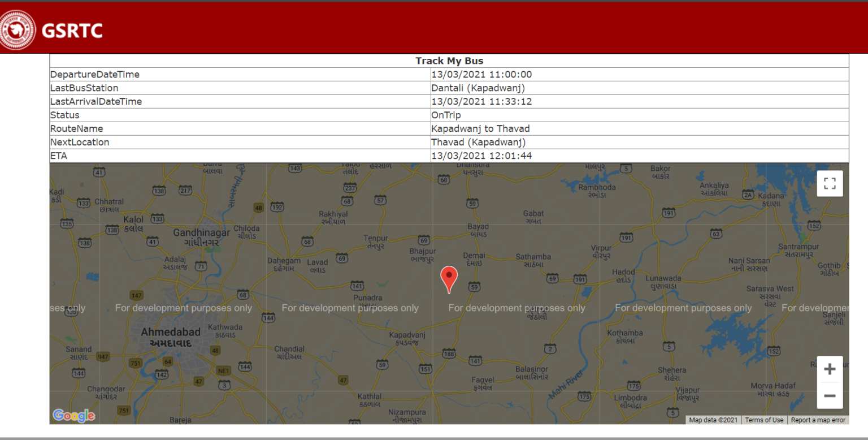The height and width of the screenshot is (440, 868).
Task: Select the red bus location marker pin
Action: pos(448,275)
